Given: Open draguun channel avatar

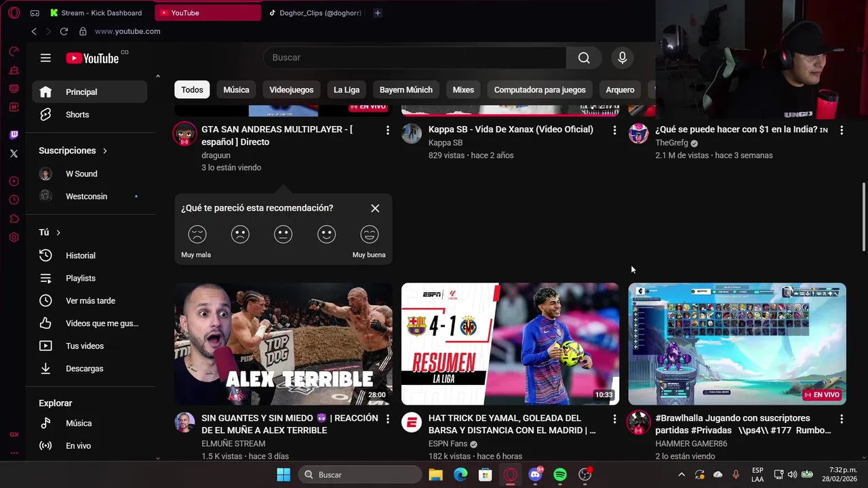Looking at the screenshot, I should point(184,134).
